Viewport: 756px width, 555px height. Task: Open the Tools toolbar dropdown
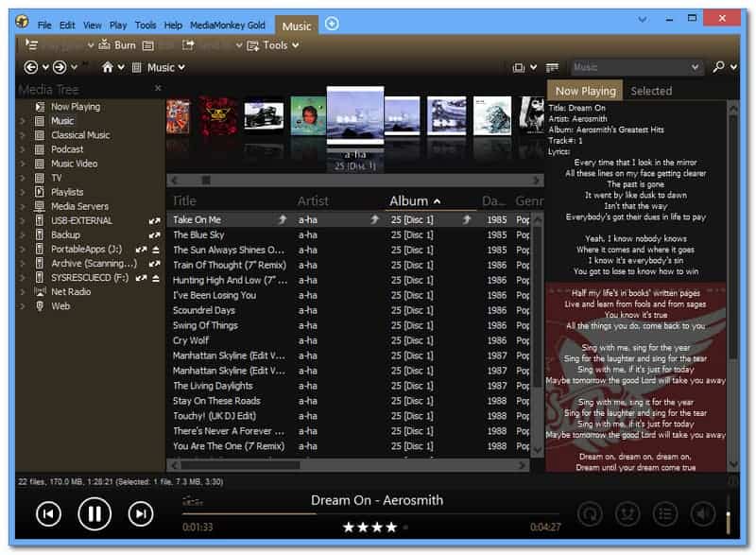[274, 44]
